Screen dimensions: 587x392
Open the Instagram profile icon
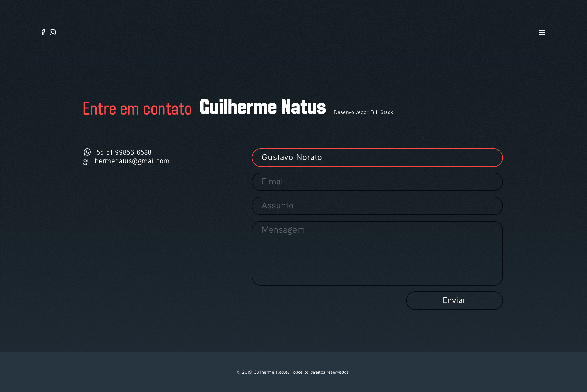(x=53, y=32)
